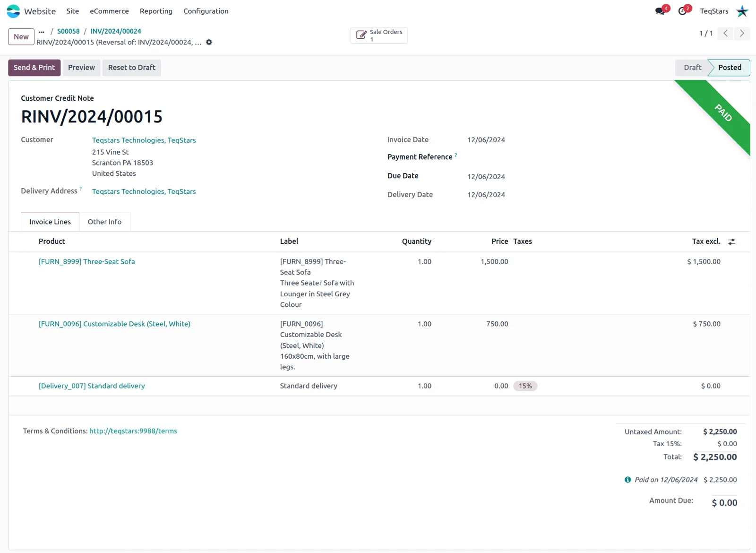This screenshot has height=553, width=756.
Task: Open the Reporting menu
Action: pyautogui.click(x=156, y=11)
